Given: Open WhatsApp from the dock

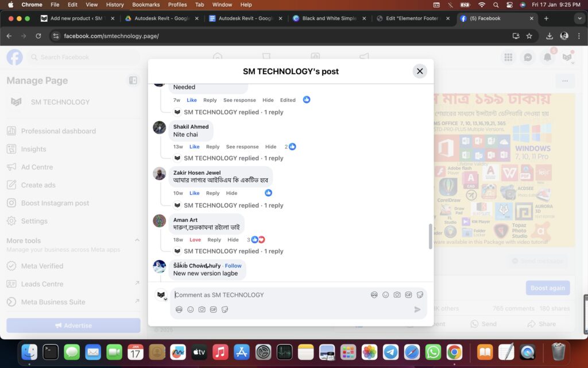Looking at the screenshot, I should [x=433, y=352].
